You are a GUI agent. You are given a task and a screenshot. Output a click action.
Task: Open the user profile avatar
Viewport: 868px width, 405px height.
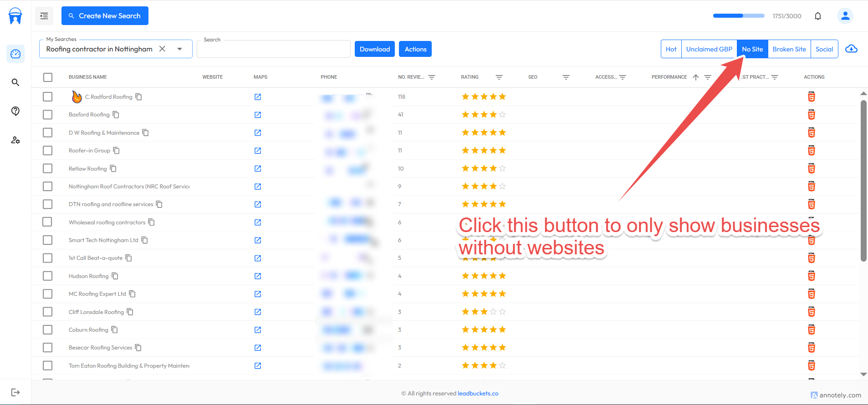pyautogui.click(x=845, y=16)
